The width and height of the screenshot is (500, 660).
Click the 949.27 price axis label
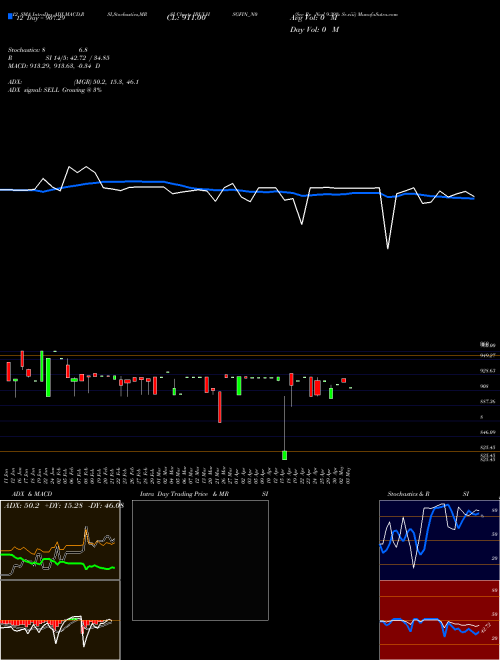coord(488,355)
